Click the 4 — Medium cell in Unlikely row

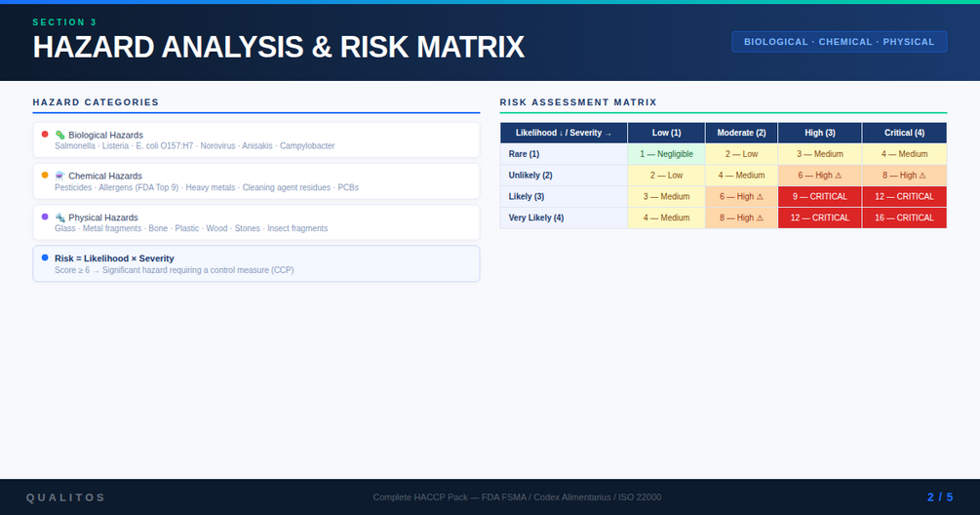pyautogui.click(x=741, y=176)
